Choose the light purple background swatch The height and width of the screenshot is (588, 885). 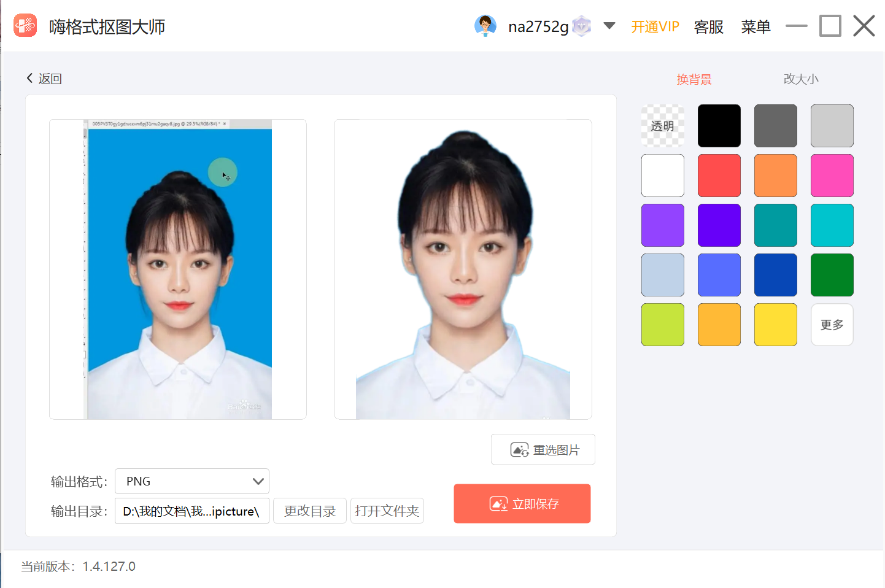tap(663, 225)
